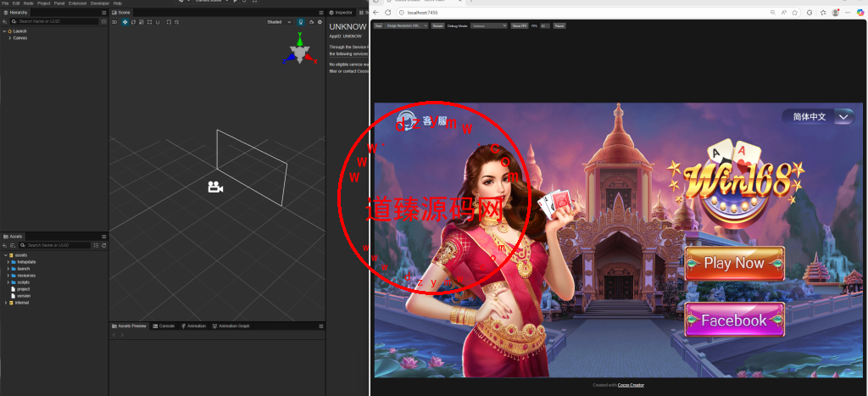Open the browser Copilot icon

(x=860, y=12)
